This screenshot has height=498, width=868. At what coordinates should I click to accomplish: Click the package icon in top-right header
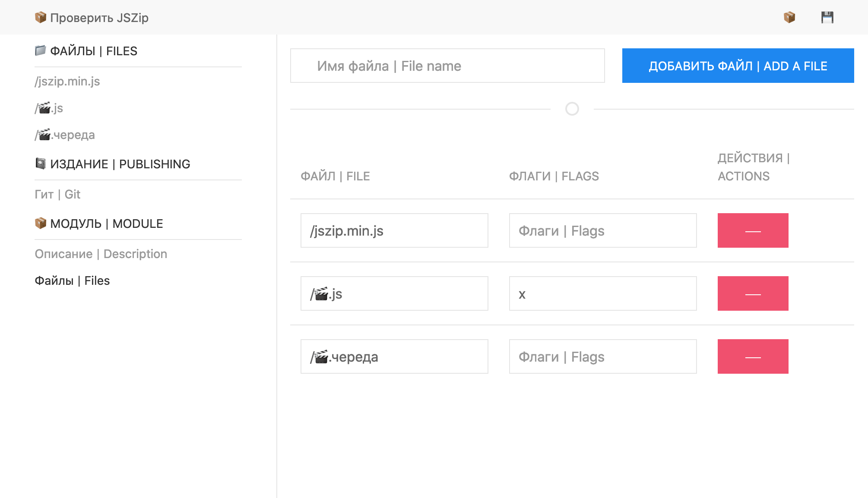point(789,17)
